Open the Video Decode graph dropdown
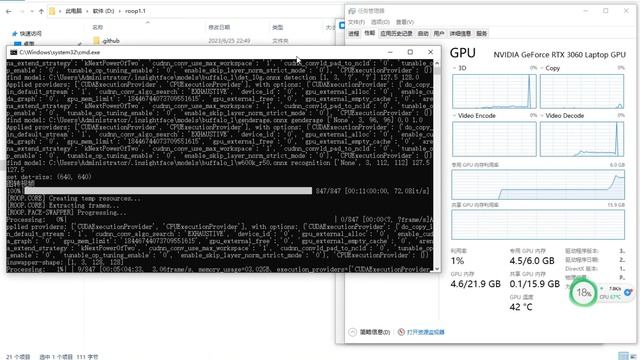The width and height of the screenshot is (640, 360). 542,116
